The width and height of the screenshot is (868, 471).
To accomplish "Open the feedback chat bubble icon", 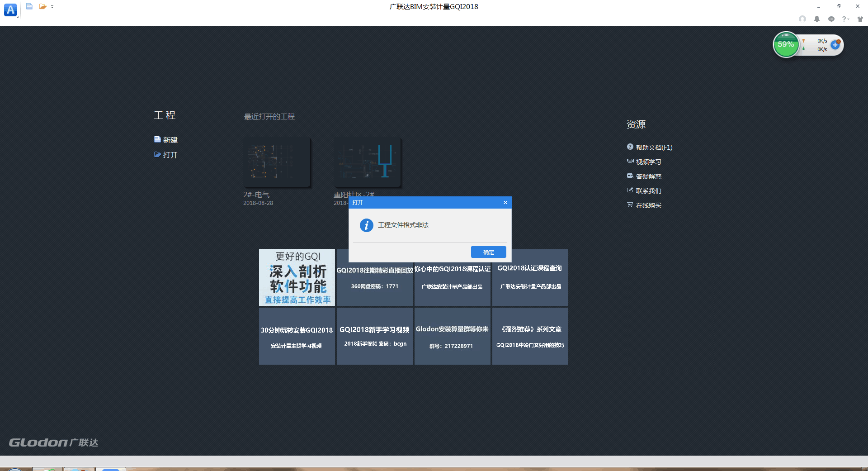I will [831, 19].
